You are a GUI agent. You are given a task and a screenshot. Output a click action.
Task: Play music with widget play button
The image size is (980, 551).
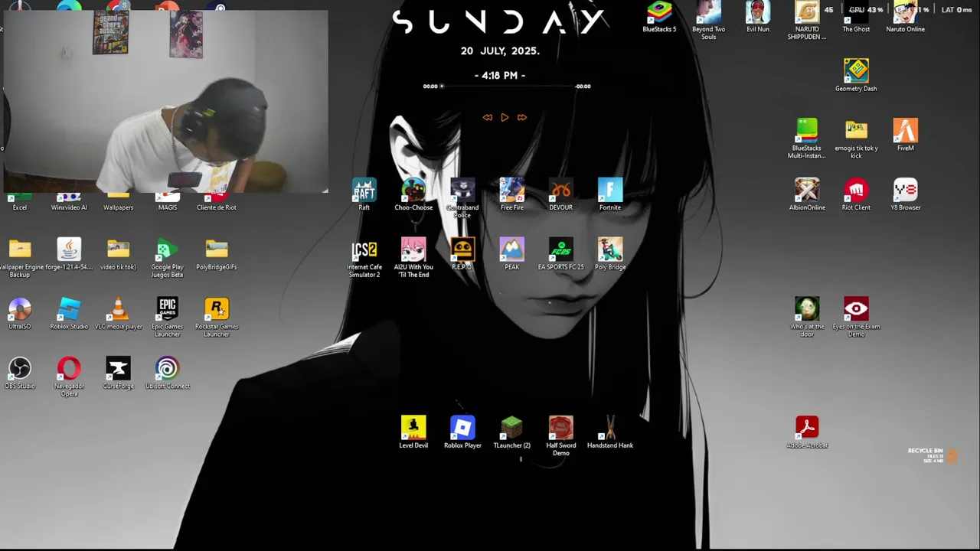click(505, 117)
